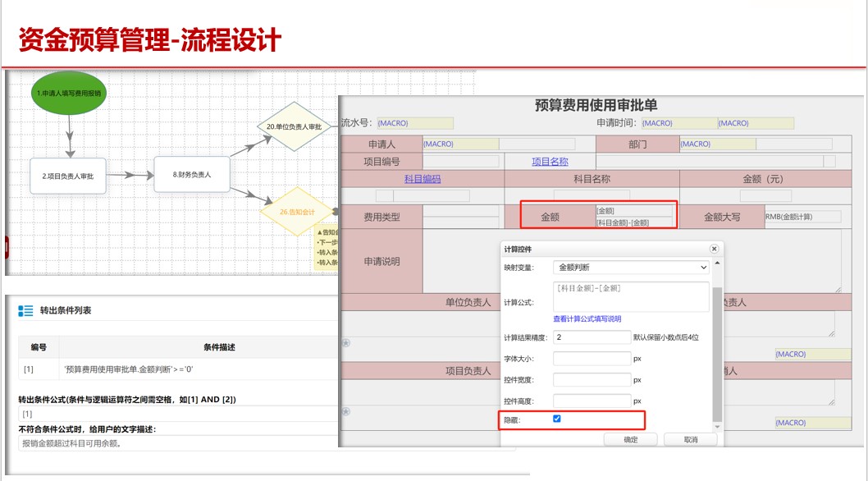Click the slide title 资金预算管理-流程设计
The height and width of the screenshot is (481, 868).
(x=150, y=40)
